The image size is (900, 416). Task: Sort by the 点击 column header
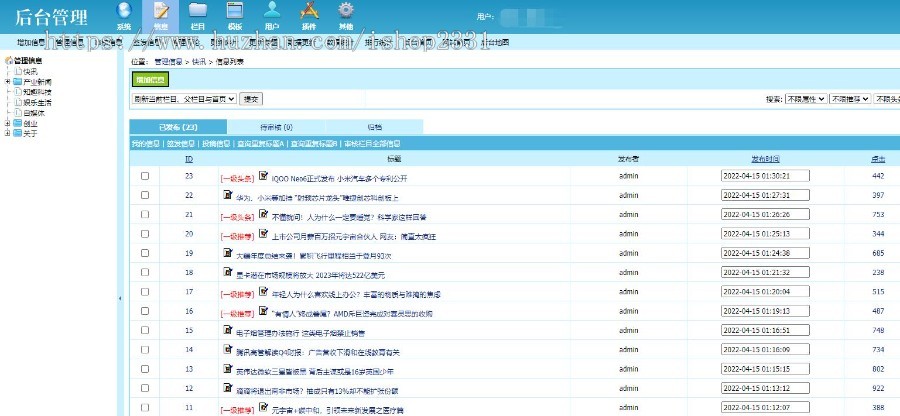click(x=878, y=159)
